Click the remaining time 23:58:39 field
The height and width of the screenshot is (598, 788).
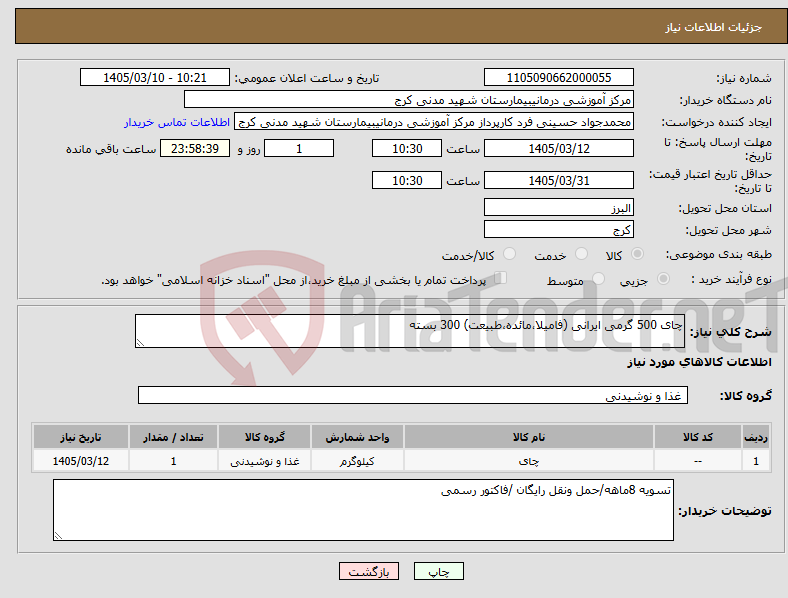tap(195, 148)
